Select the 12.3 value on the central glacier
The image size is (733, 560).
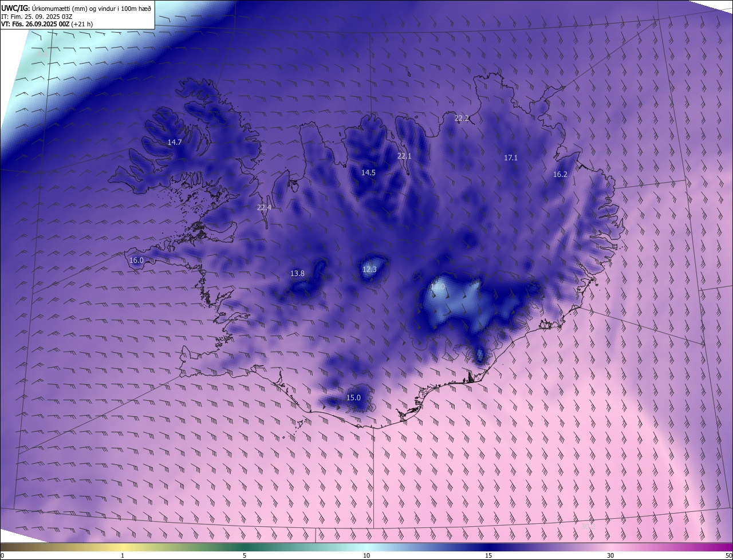(x=369, y=269)
